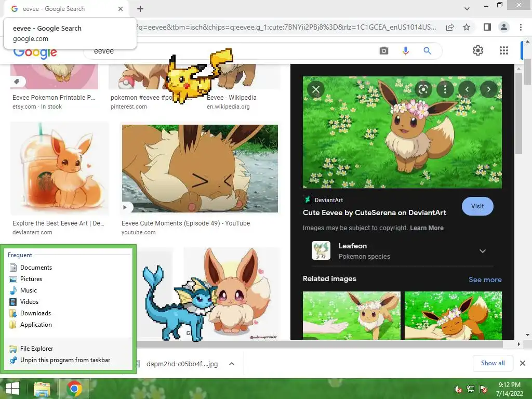
Task: Expand the download item options arrow
Action: point(232,364)
